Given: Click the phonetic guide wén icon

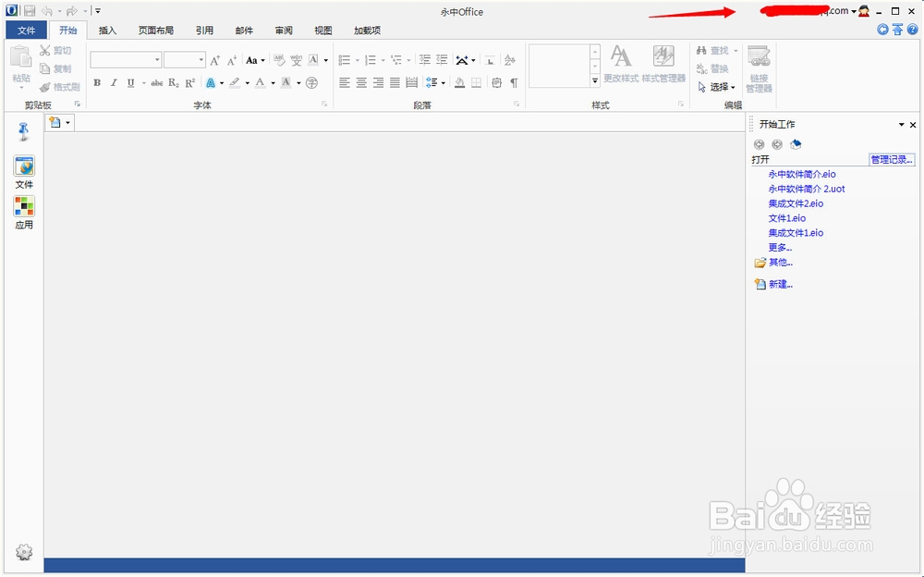Looking at the screenshot, I should click(x=297, y=60).
